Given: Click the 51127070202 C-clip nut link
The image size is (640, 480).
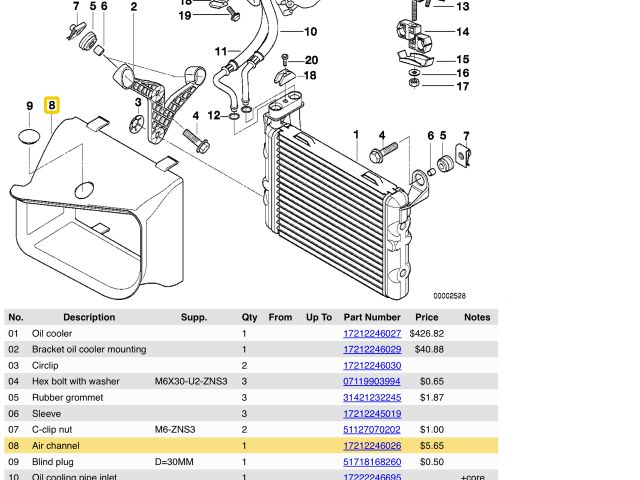Looking at the screenshot, I should click(x=372, y=429).
